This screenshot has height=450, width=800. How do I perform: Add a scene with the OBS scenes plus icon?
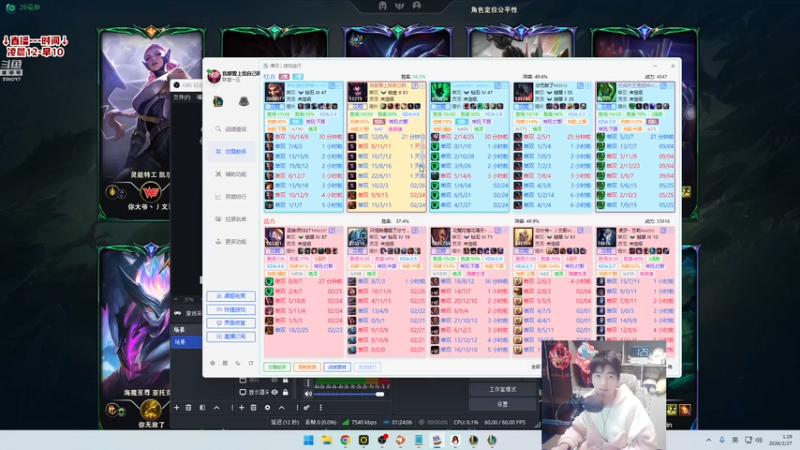(x=177, y=408)
